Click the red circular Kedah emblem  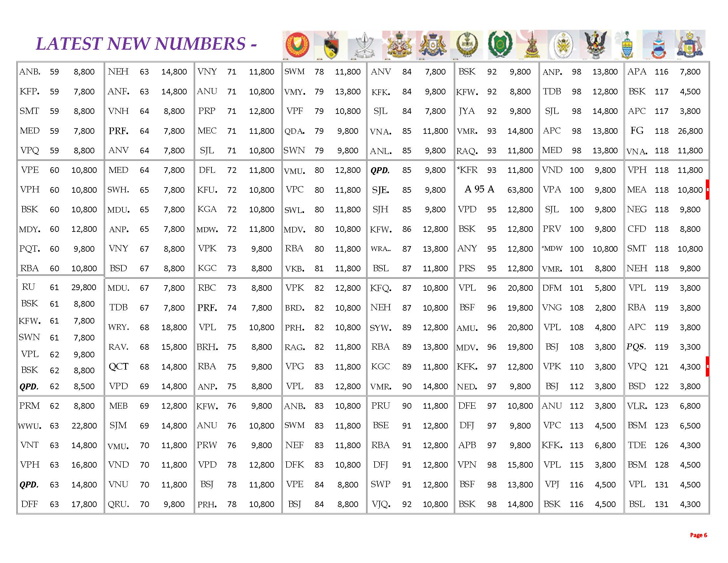click(298, 45)
